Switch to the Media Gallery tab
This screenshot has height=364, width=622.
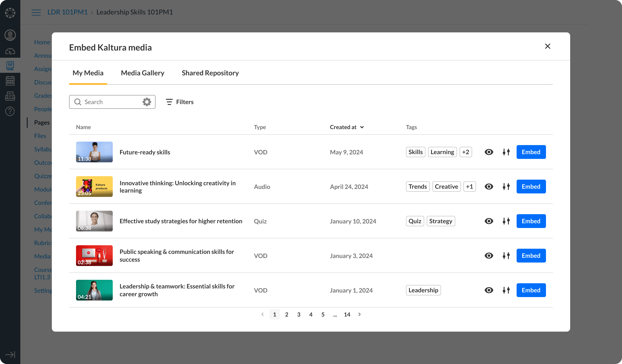[x=142, y=73]
